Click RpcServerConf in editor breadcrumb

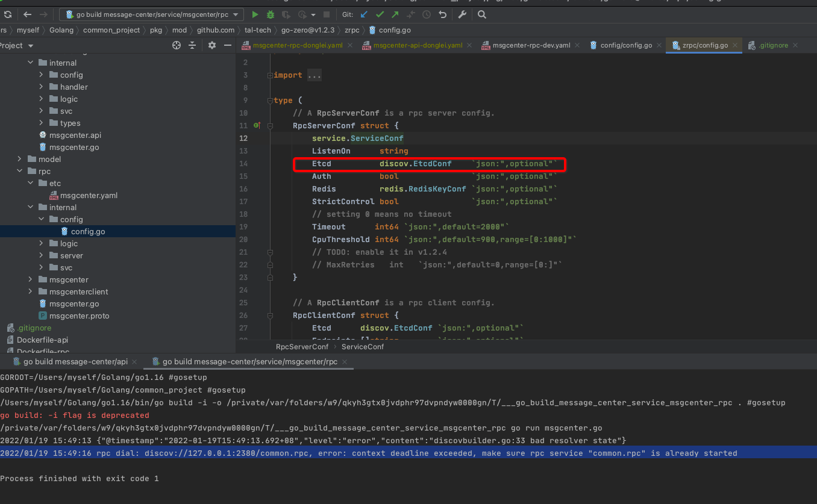pyautogui.click(x=302, y=346)
